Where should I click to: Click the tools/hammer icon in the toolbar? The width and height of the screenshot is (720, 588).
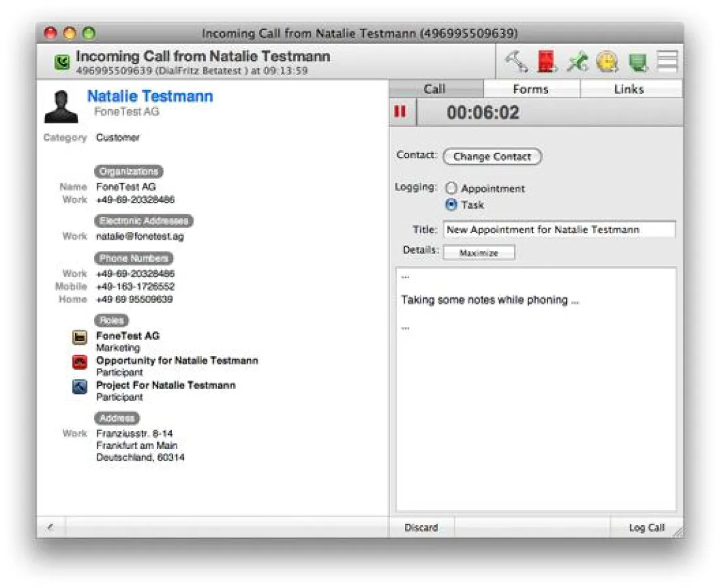516,60
